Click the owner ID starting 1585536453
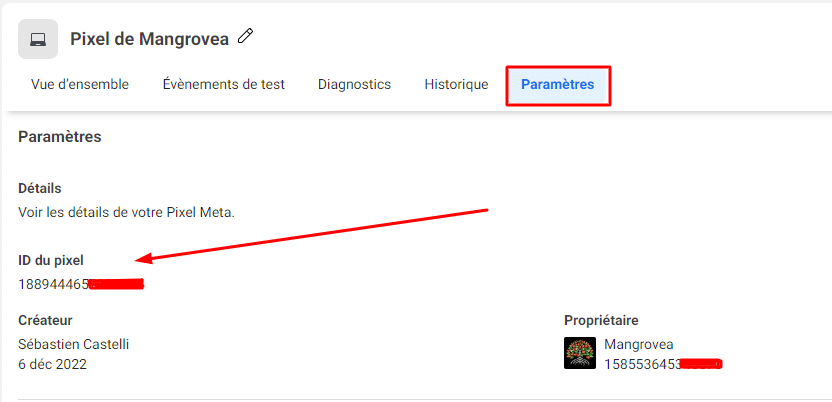Screen dimensions: 832x402 (664, 364)
